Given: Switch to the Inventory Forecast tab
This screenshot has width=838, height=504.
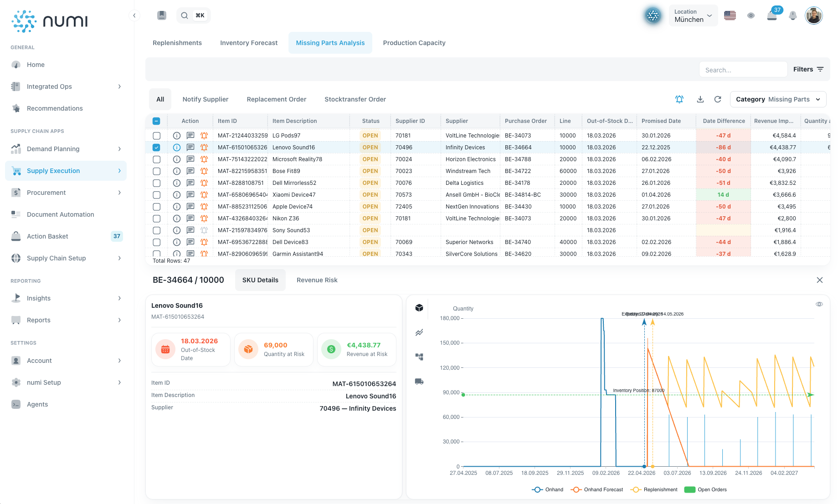Looking at the screenshot, I should click(x=249, y=43).
